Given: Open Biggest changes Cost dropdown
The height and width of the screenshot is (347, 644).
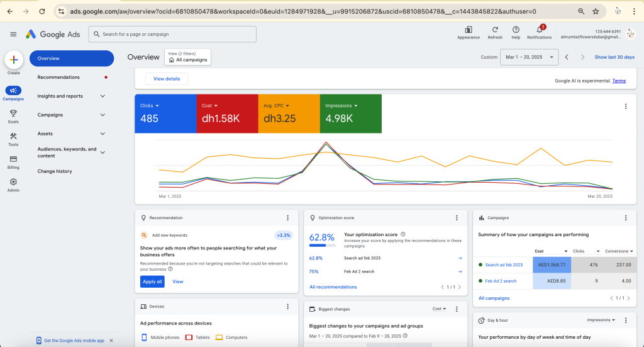Looking at the screenshot, I should click(439, 309).
